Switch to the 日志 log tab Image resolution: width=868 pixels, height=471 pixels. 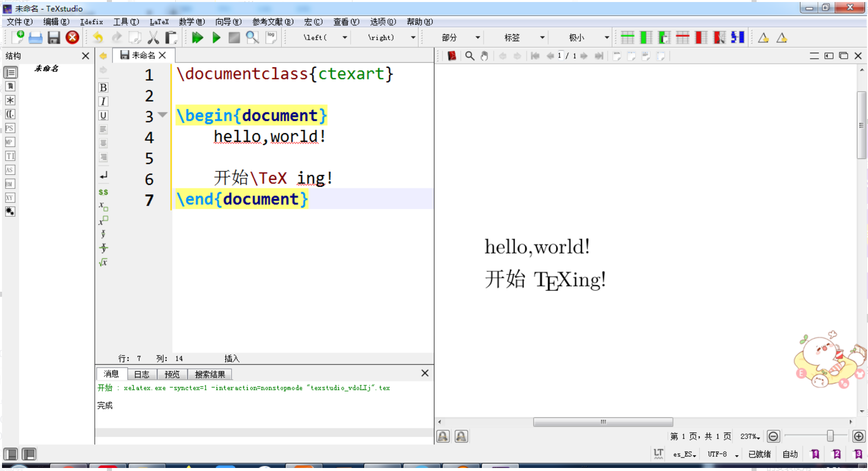pos(142,374)
